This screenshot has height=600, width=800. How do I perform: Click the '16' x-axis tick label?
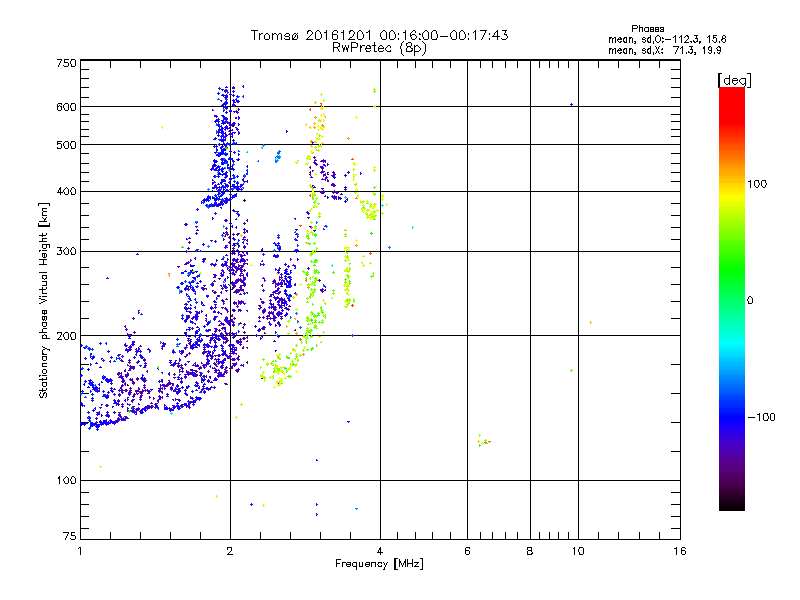(x=680, y=551)
